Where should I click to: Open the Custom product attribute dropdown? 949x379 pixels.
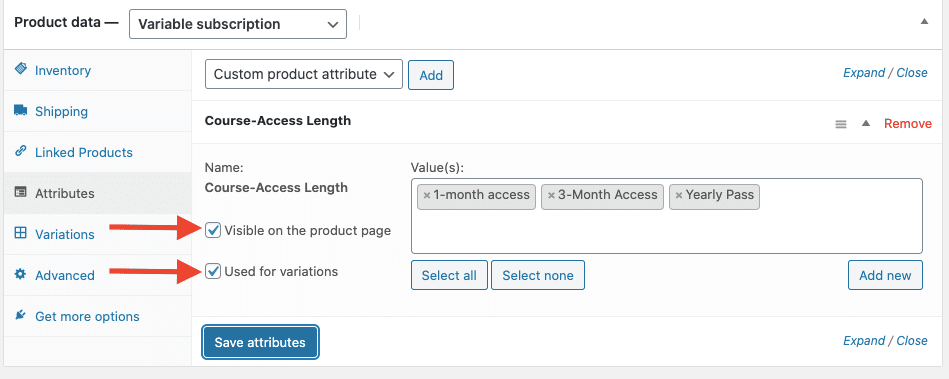[x=304, y=74]
